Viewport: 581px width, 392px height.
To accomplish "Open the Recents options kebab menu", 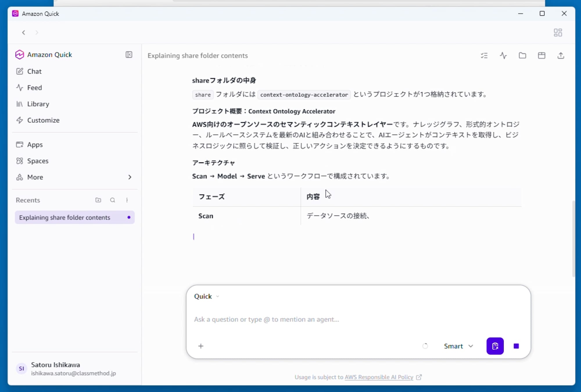I will [x=127, y=200].
